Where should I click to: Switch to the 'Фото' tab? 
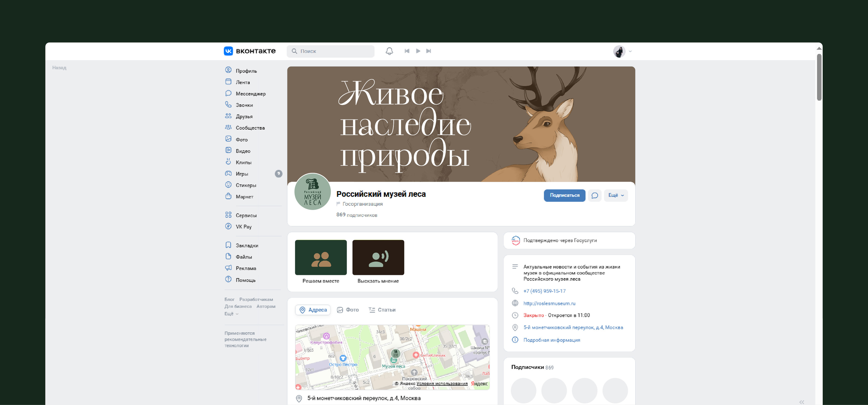348,310
